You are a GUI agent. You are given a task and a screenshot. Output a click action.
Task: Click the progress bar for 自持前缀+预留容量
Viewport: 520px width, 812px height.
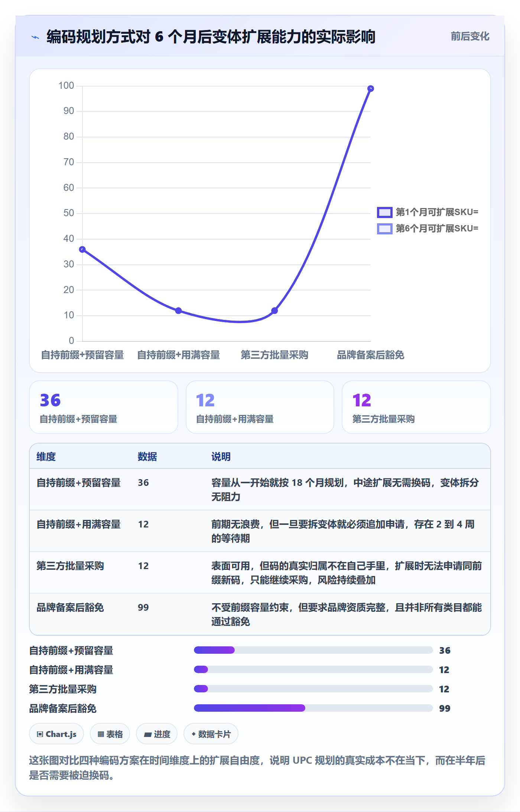tap(313, 650)
